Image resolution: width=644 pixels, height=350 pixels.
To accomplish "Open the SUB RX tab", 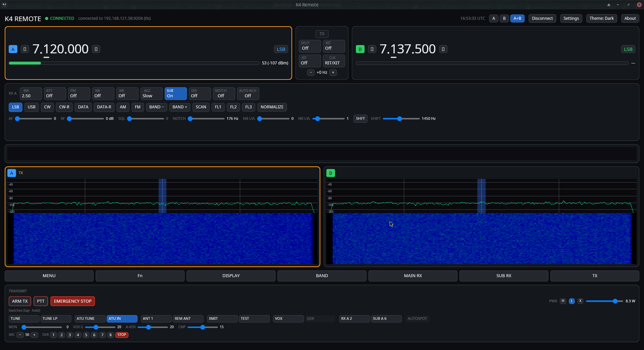I will (504, 276).
